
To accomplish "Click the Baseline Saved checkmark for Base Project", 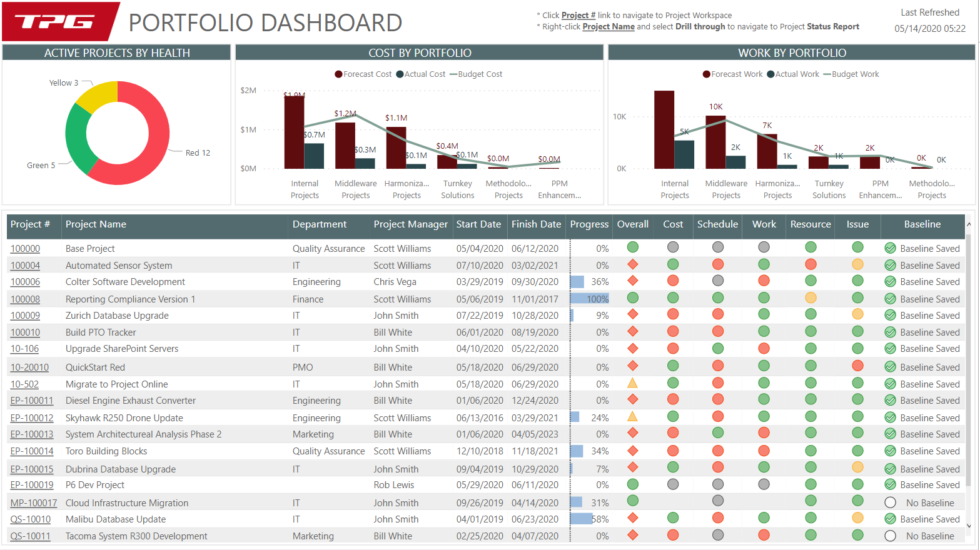I will click(890, 248).
